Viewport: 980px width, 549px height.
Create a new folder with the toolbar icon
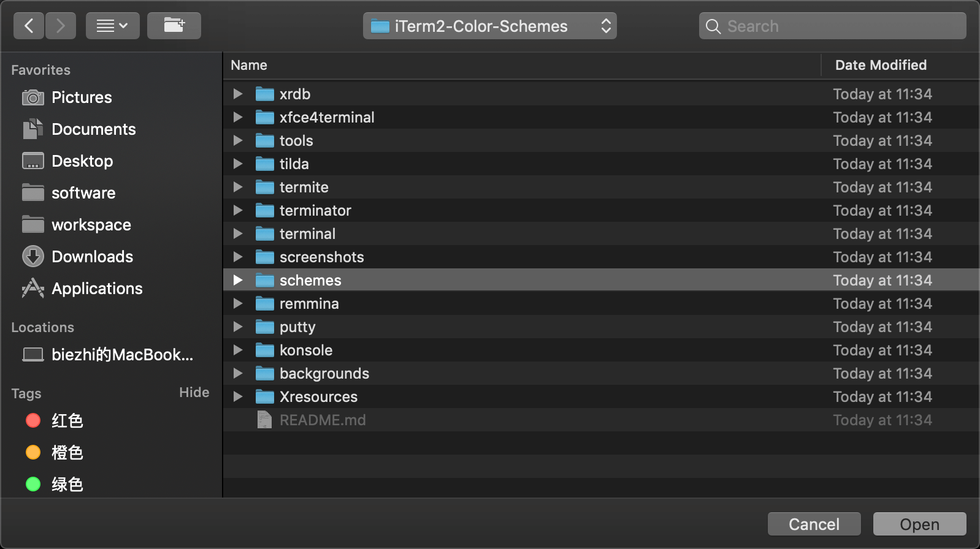click(174, 26)
